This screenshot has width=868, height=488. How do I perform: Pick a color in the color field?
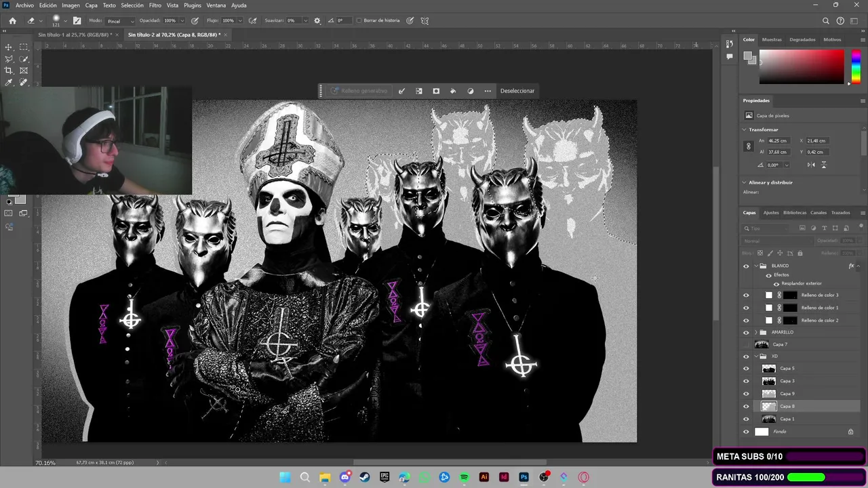[x=801, y=67]
